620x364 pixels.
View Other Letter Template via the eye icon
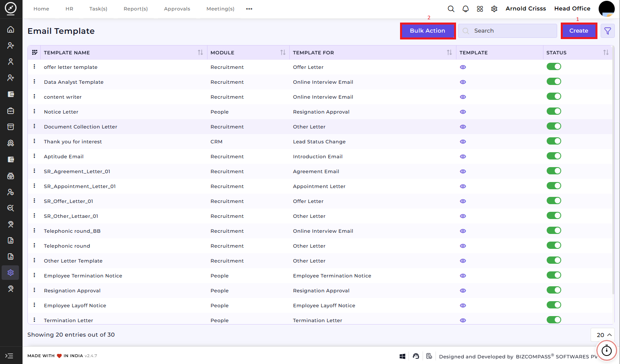pyautogui.click(x=463, y=261)
